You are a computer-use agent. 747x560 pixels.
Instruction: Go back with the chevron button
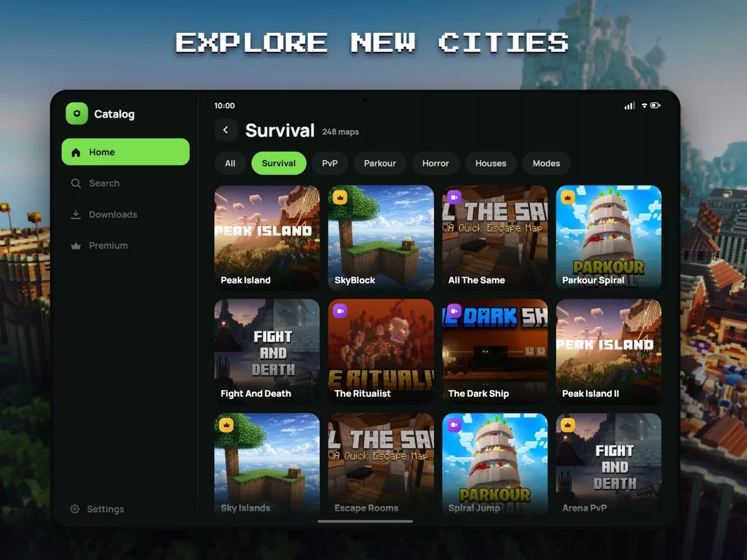point(226,130)
